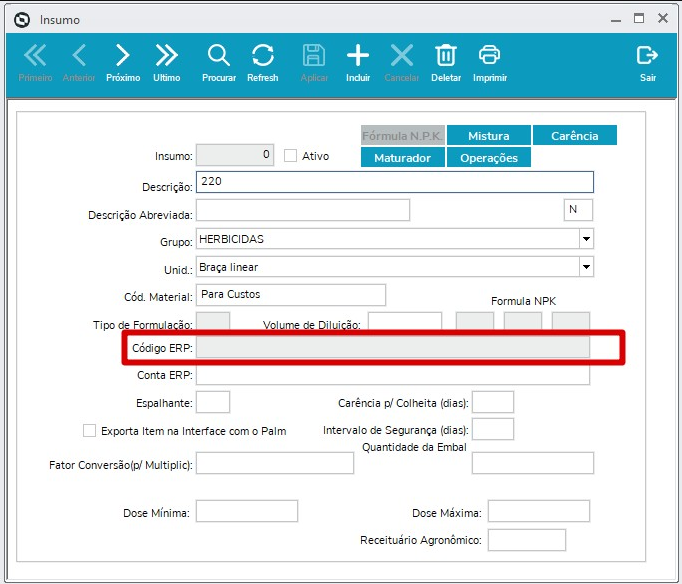Minimize the Insumo window
682x584 pixels.
tap(616, 19)
